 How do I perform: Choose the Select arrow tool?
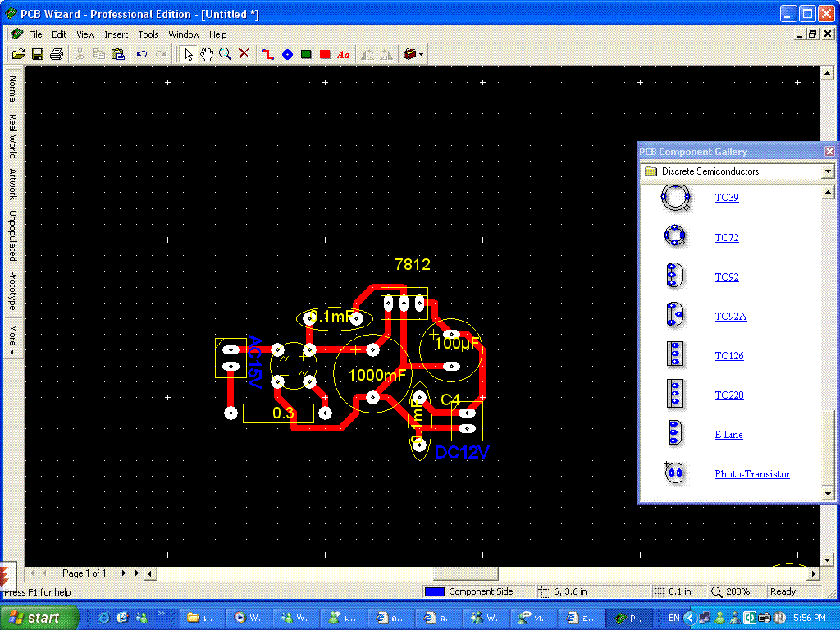pos(188,54)
